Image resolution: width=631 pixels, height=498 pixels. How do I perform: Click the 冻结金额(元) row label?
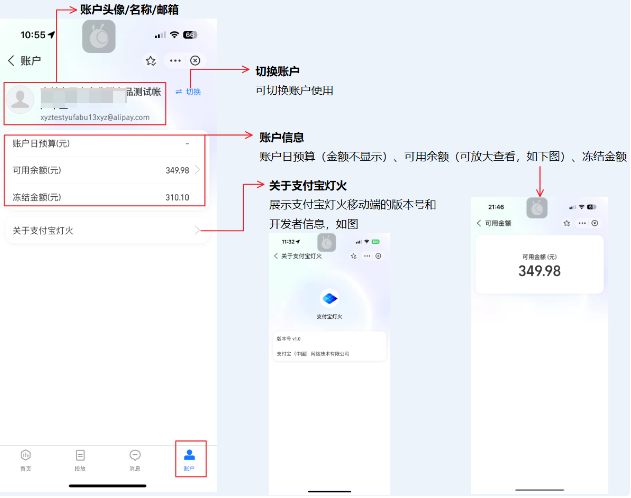(37, 198)
